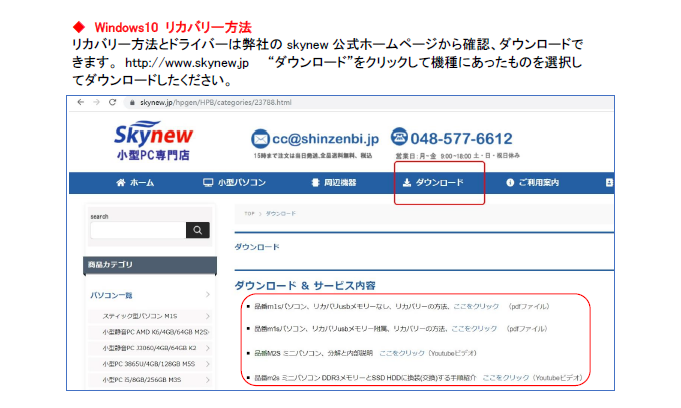Click the envelope email icon

coord(261,138)
